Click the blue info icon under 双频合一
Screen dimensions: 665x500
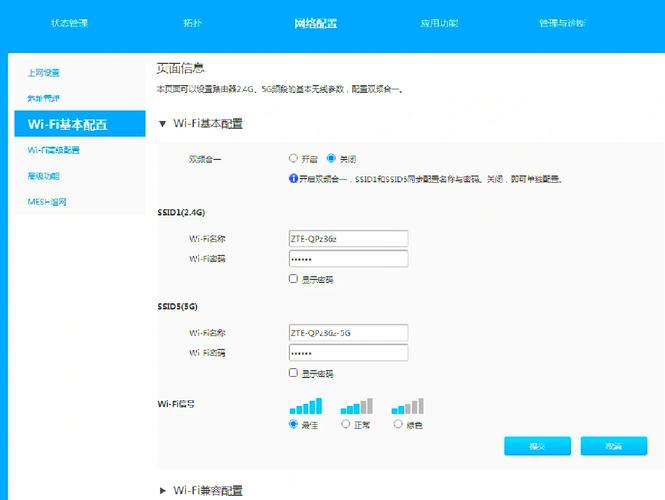click(292, 179)
